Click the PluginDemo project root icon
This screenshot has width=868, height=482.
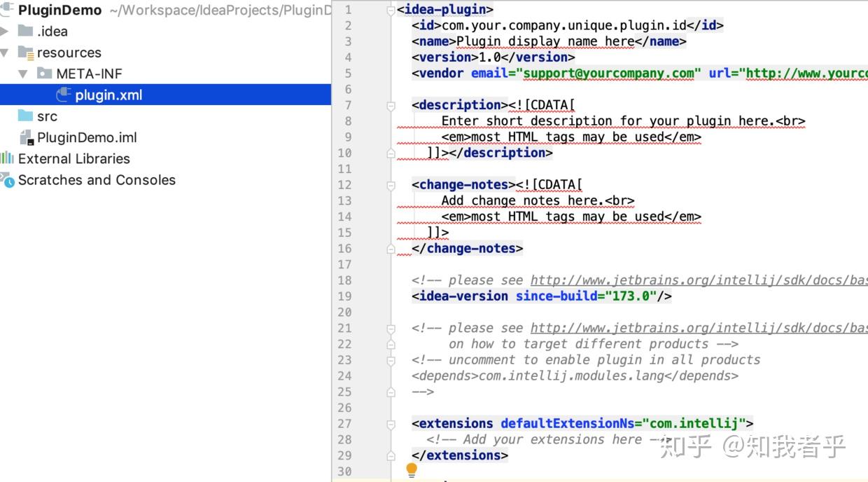click(7, 10)
